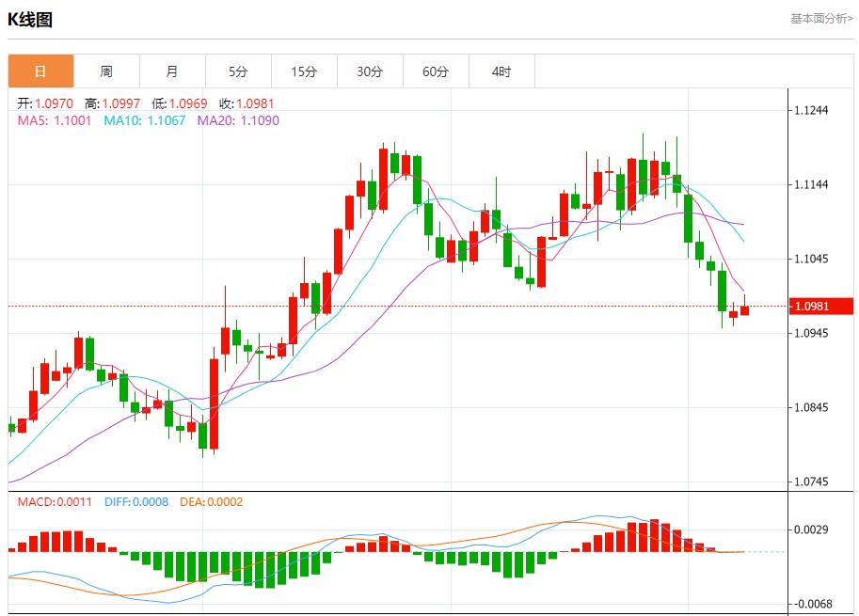Switch to the 60分 chart tab
859x616 pixels.
tap(436, 71)
